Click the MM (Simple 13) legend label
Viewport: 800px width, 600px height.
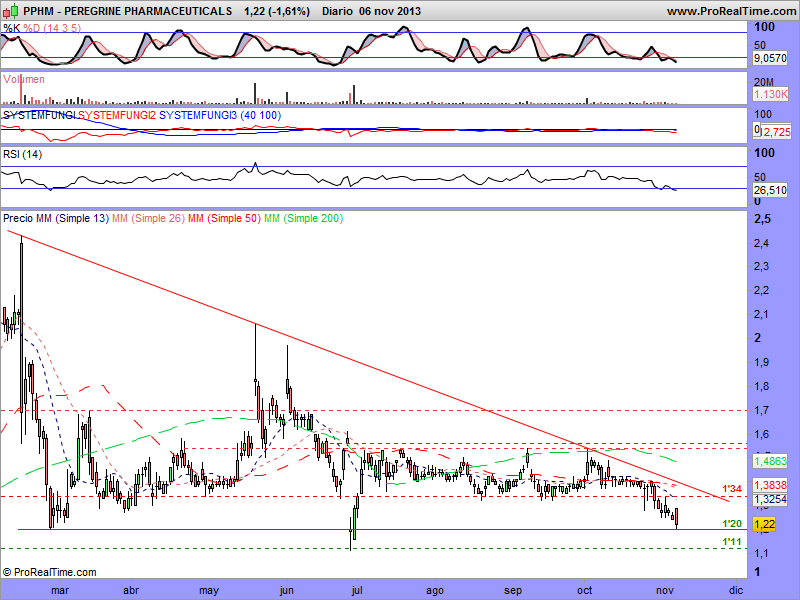(72, 218)
